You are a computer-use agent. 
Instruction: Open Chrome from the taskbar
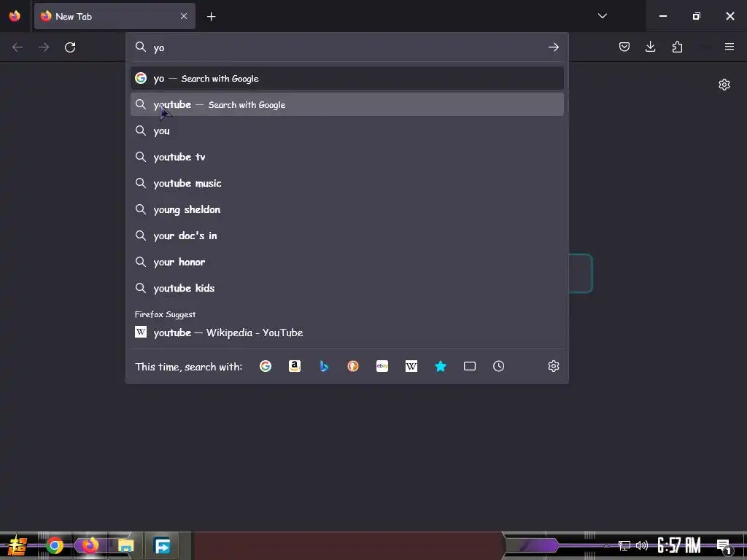[x=55, y=545]
